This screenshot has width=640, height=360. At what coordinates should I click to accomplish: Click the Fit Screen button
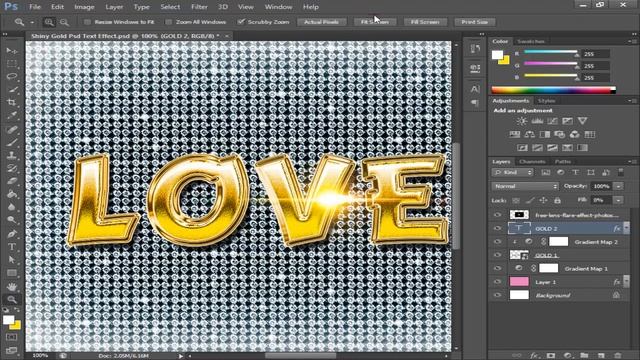point(375,22)
